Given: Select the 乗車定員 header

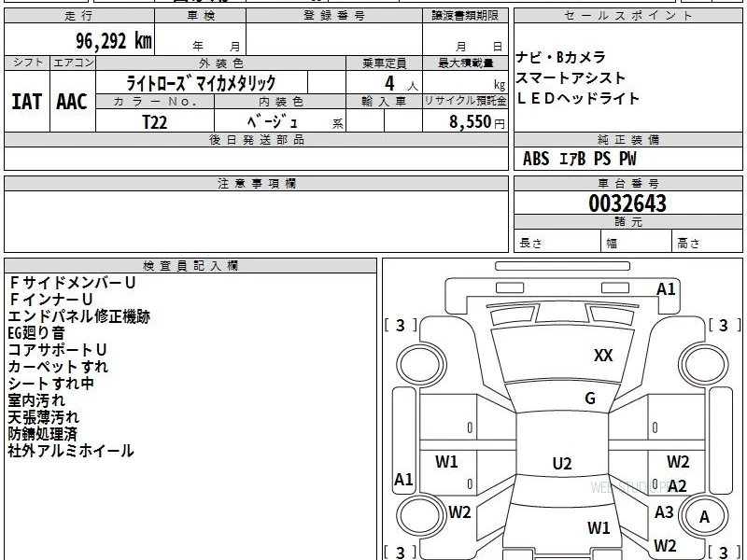Looking at the screenshot, I should click(x=384, y=63).
